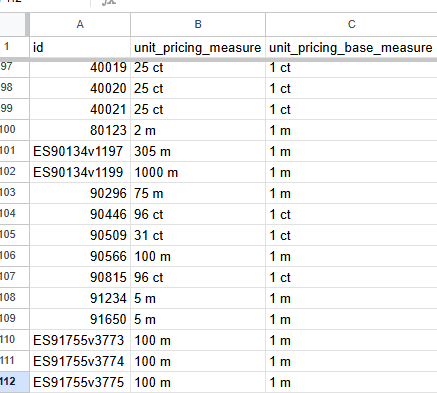Select row 1 header
Image resolution: width=437 pixels, height=393 pixels.
coord(14,47)
